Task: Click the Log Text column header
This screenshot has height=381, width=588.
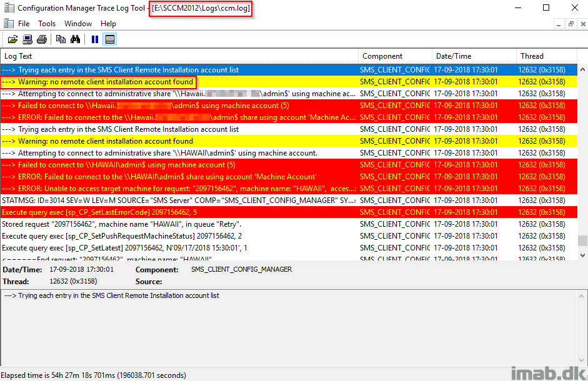Action: click(x=179, y=56)
